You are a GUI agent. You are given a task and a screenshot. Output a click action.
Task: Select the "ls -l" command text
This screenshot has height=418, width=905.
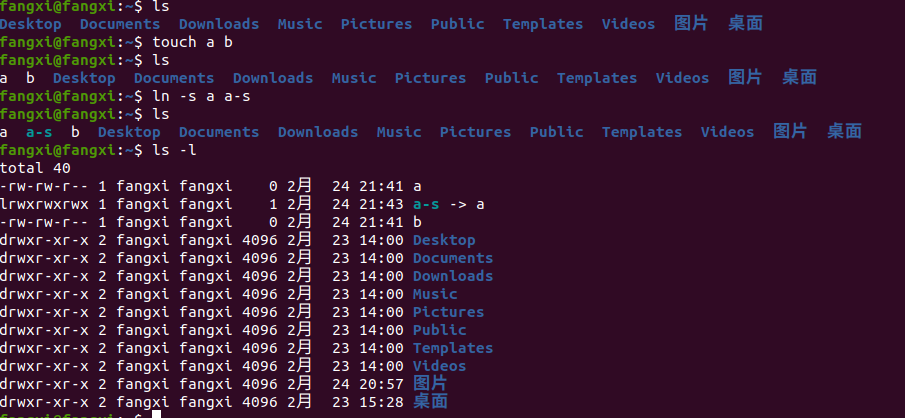[x=174, y=150]
